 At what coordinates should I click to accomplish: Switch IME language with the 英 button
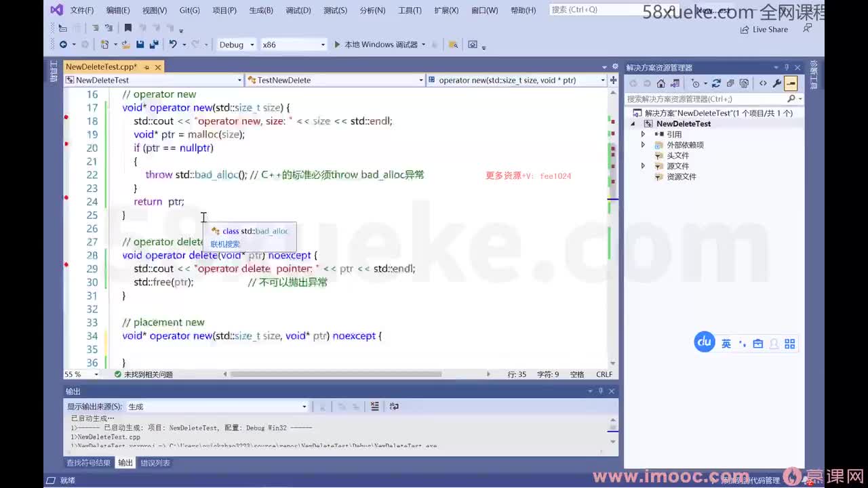pos(726,344)
